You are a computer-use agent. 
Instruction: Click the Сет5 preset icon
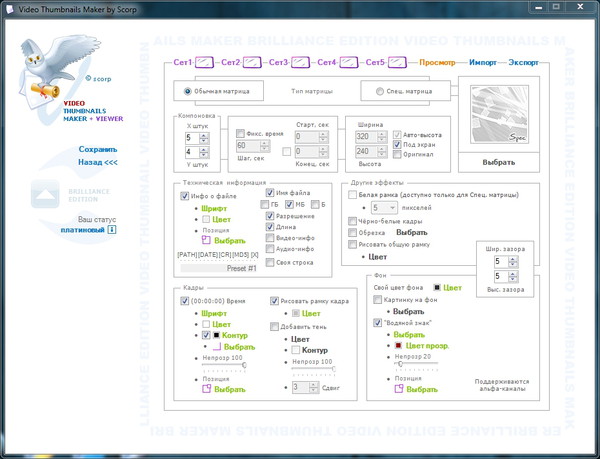click(396, 63)
